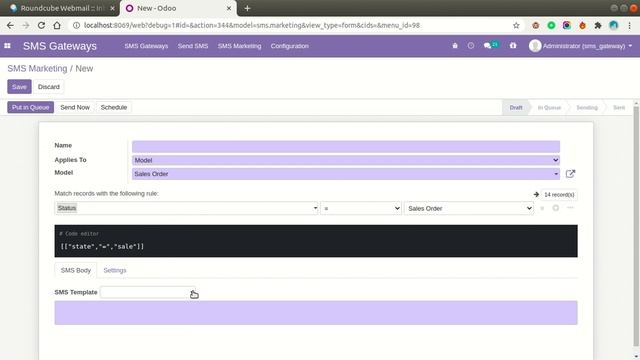
Task: Delete the Status domain rule
Action: coord(542,208)
